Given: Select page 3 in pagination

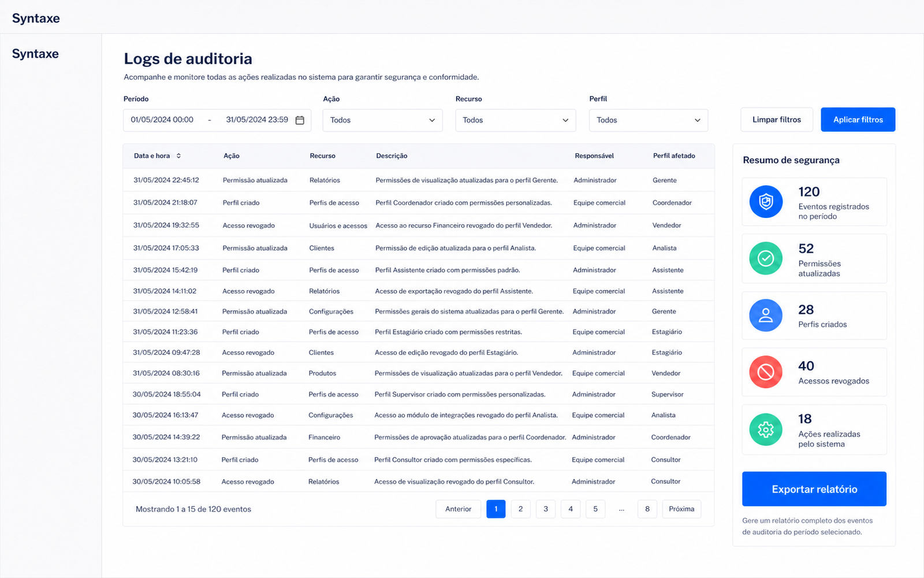Looking at the screenshot, I should pos(546,509).
